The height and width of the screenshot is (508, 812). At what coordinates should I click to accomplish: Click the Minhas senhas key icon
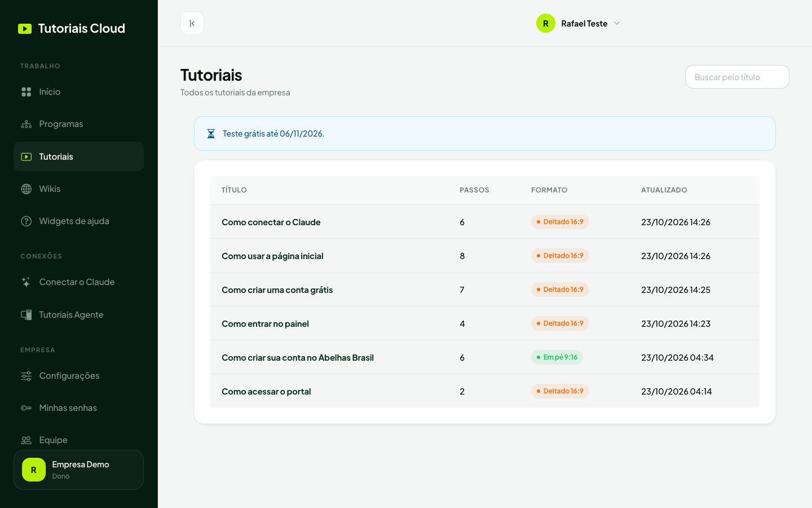tap(27, 408)
